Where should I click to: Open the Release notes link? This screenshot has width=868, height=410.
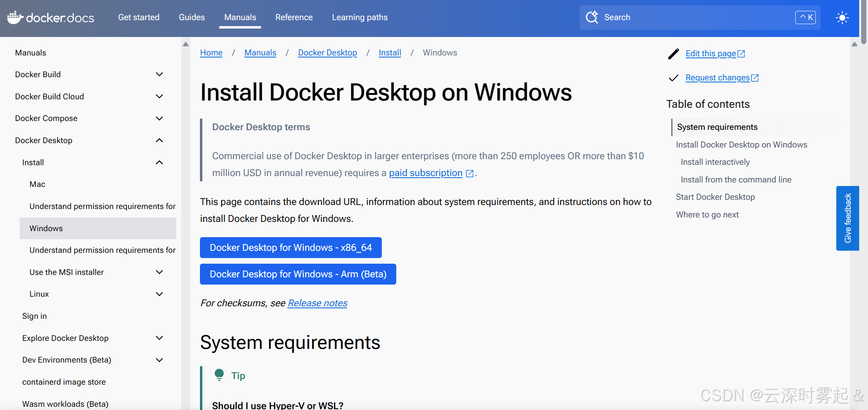[318, 303]
